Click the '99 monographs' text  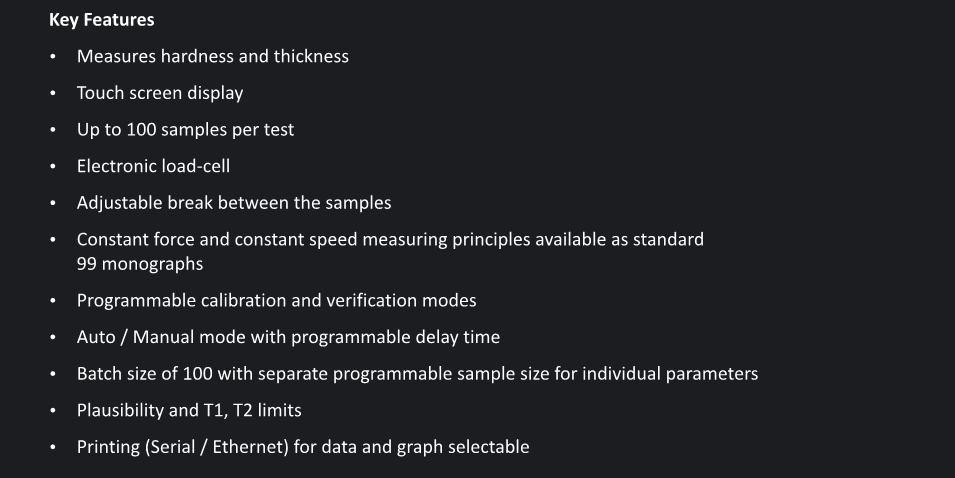pos(139,264)
